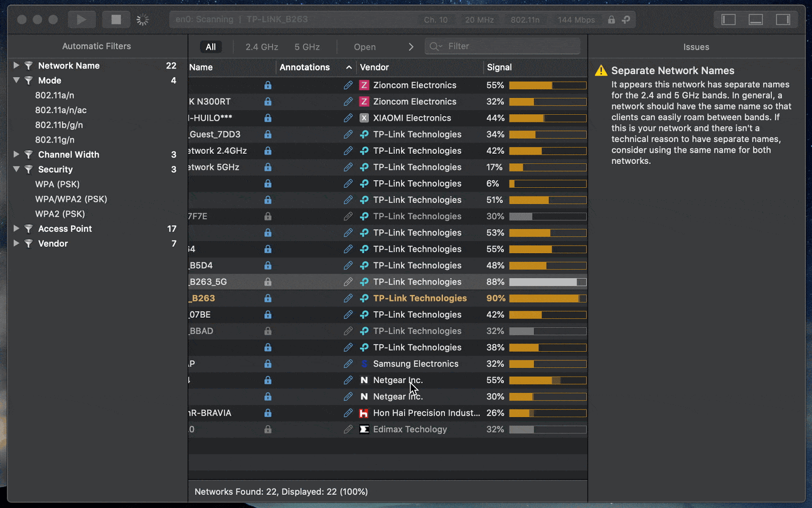Screen dimensions: 812x508
Task: Open the filter search magnifier dropdown
Action: coord(435,46)
